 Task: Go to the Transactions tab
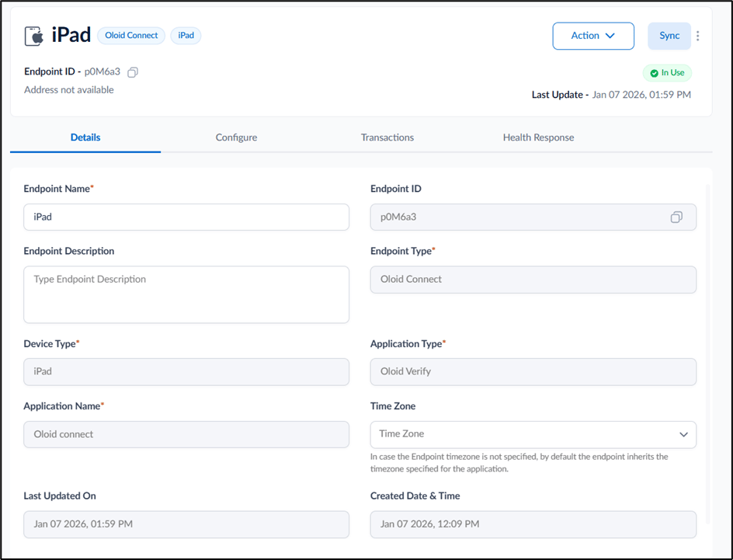[x=387, y=137]
